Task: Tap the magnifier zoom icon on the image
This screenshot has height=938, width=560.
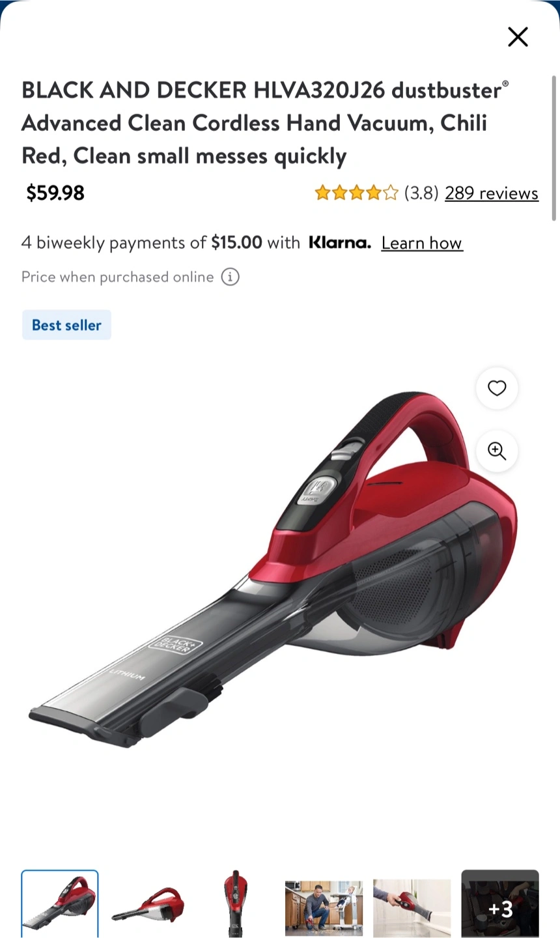Action: tap(497, 451)
